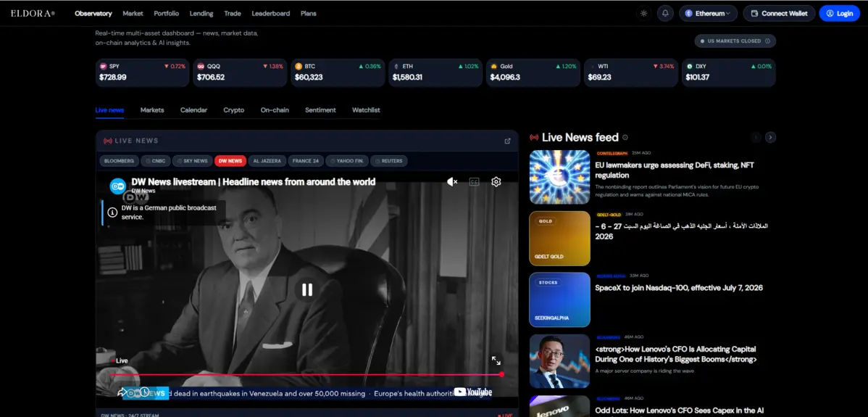Screen dimensions: 868x417
Task: Click the Connect Wallet button
Action: (779, 13)
